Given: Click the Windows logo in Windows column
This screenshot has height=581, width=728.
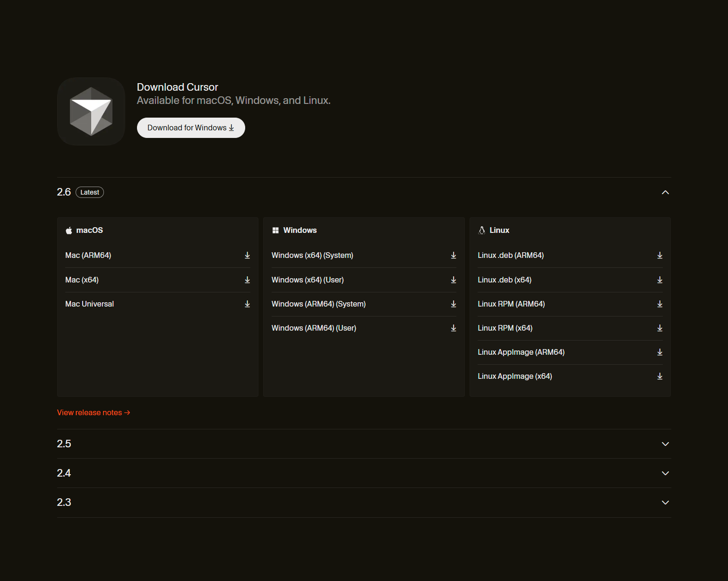Looking at the screenshot, I should tap(276, 230).
